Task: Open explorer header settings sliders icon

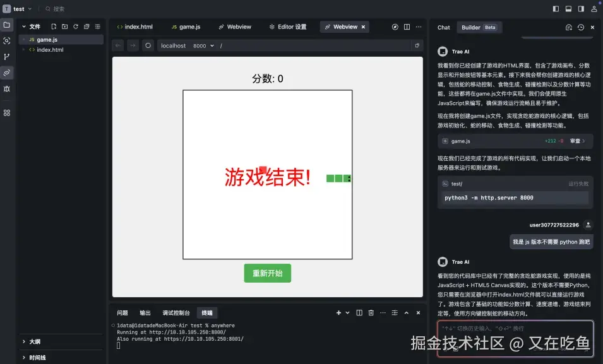Action: tap(98, 26)
